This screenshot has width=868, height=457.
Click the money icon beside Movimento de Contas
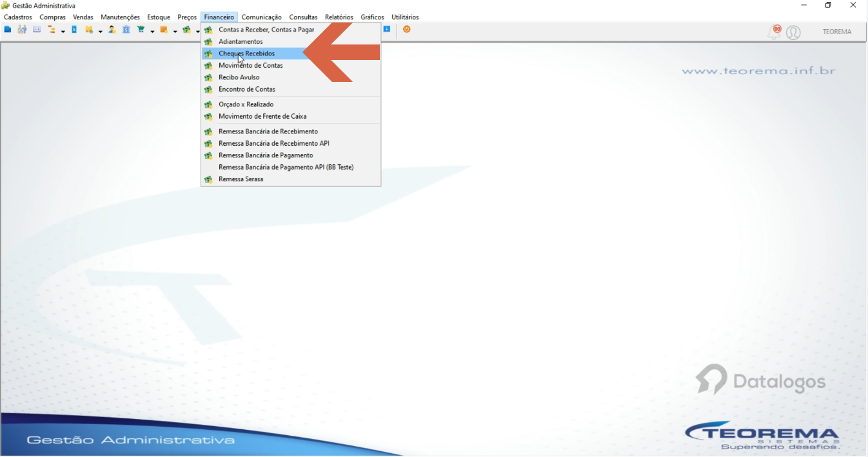tap(208, 66)
